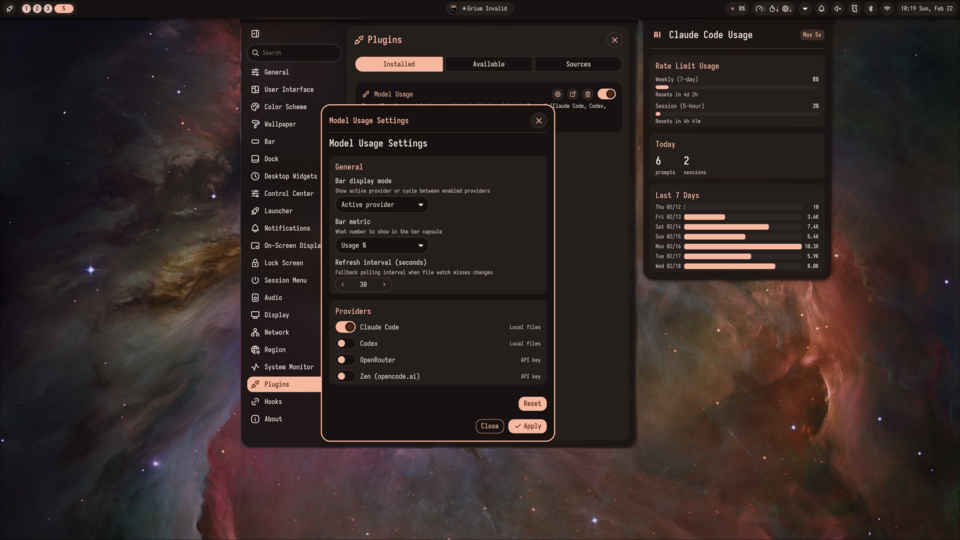Open the launcher icon in top bar
960x540 pixels.
click(x=9, y=9)
